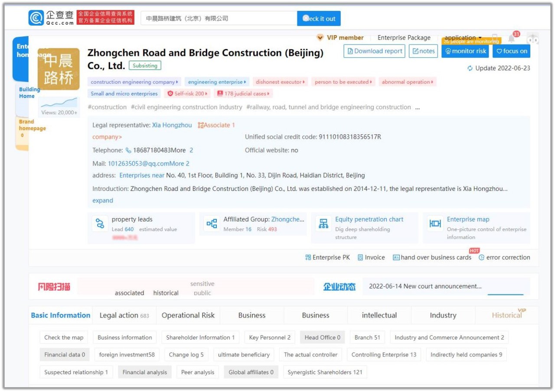The image size is (555, 392).
Task: Expand the abnormal operation tag
Action: [x=408, y=82]
